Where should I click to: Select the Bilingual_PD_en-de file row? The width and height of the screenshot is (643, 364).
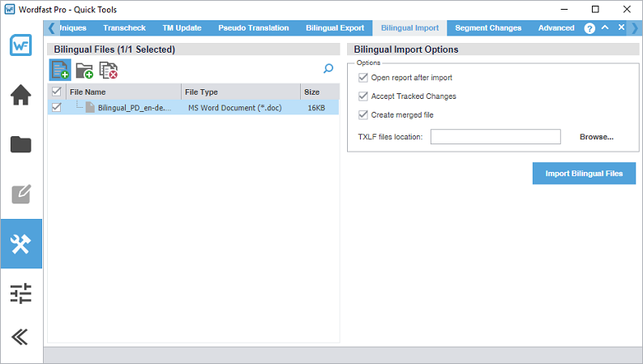coord(135,108)
